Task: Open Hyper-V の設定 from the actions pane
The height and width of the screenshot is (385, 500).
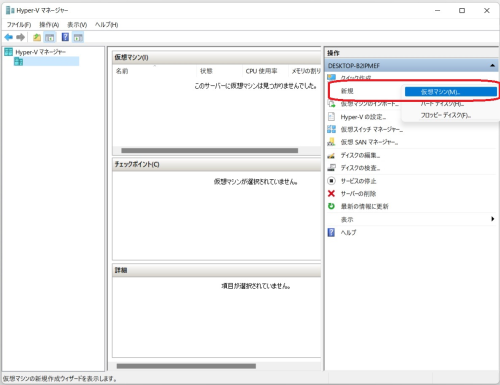Action: click(x=363, y=117)
